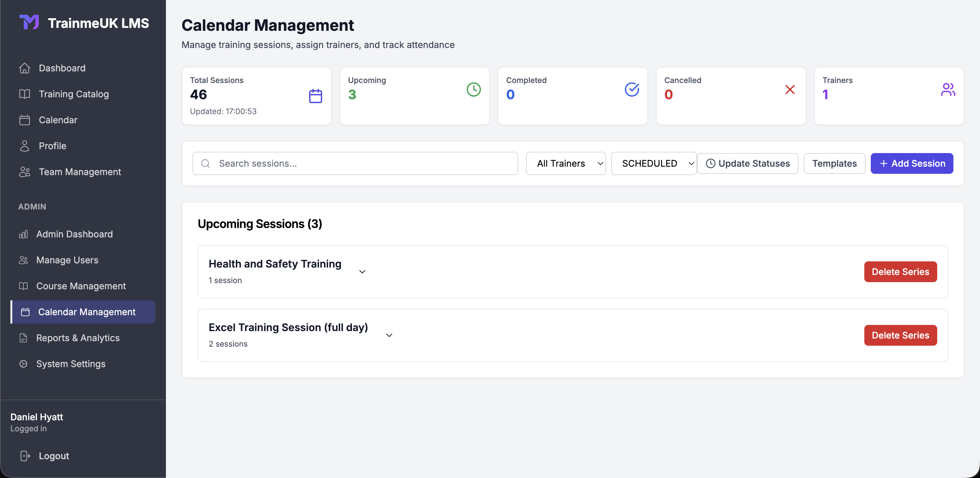Click Update Statuses with the clock icon
Screen dimensions: 980x478
[748, 163]
